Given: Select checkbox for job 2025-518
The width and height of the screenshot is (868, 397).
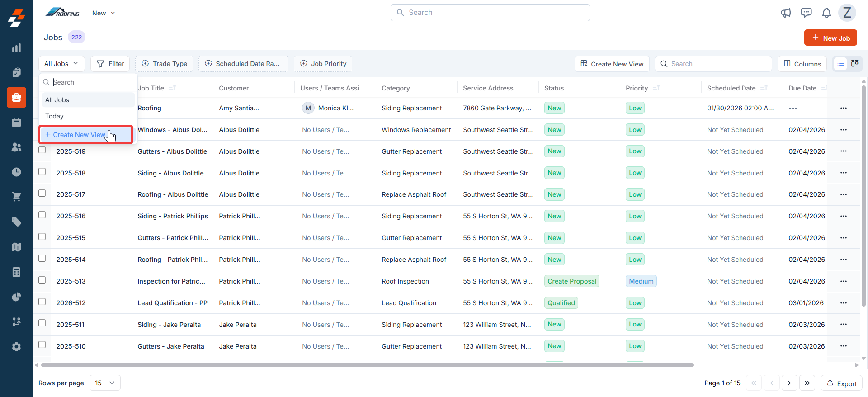Looking at the screenshot, I should 42,171.
